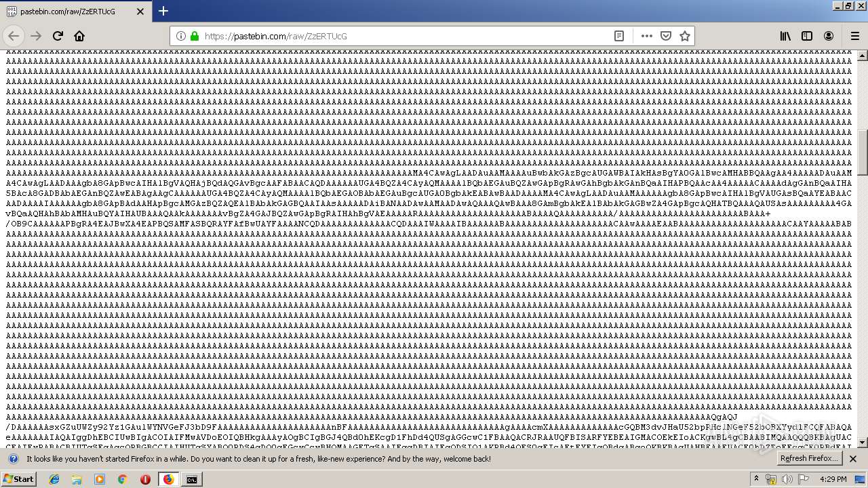868x488 pixels.
Task: Click the text line starting /DAAAAAAsxGZuUWZy92Yz1GAulWYNVGeFJ3bD9F
Action: [429, 427]
